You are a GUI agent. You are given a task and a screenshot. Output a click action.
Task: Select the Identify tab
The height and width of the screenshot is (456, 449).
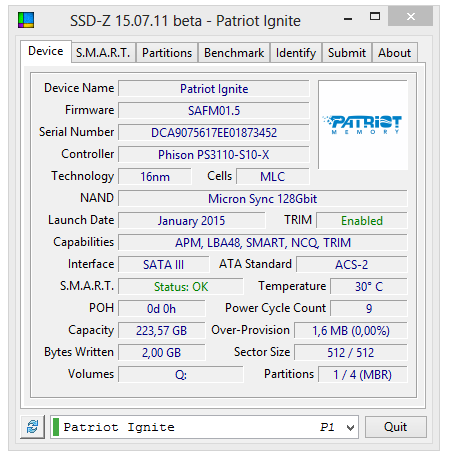coord(296,53)
